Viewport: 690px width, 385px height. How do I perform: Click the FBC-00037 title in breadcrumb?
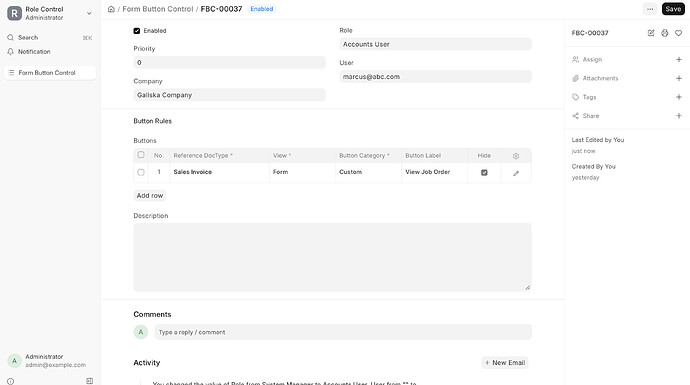point(221,9)
